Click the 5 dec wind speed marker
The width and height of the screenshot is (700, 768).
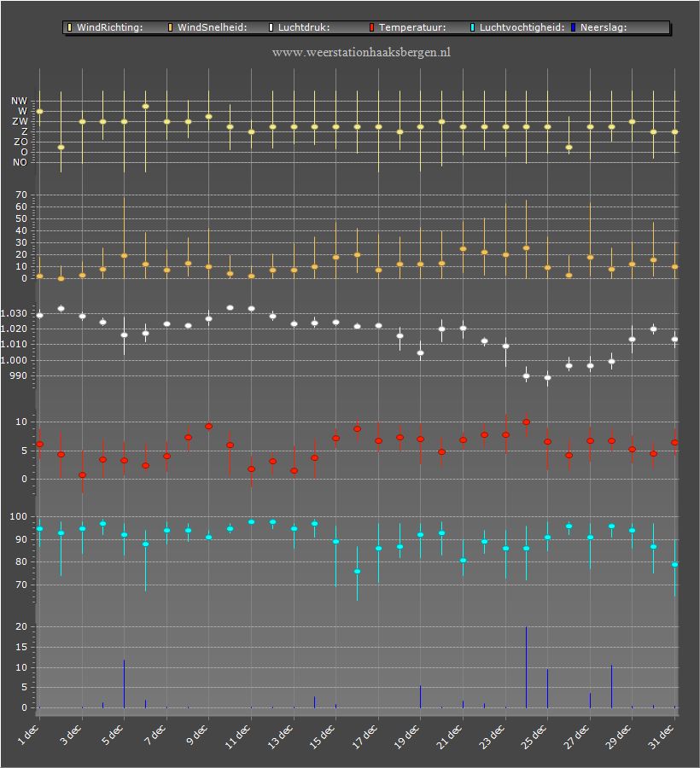[124, 256]
